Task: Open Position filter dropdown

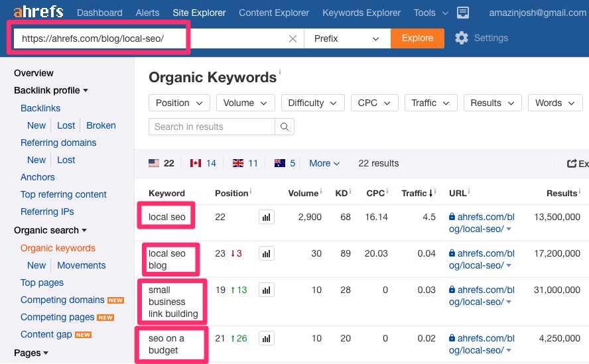Action: (179, 103)
